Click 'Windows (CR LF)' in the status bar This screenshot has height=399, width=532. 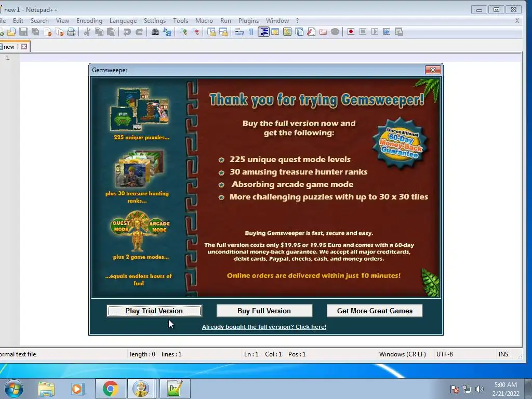point(403,354)
